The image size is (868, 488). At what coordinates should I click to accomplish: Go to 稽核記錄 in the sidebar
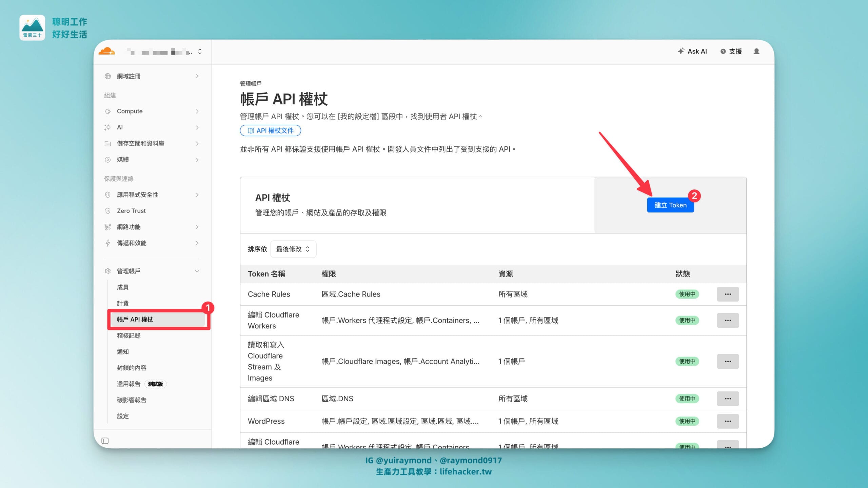point(129,335)
